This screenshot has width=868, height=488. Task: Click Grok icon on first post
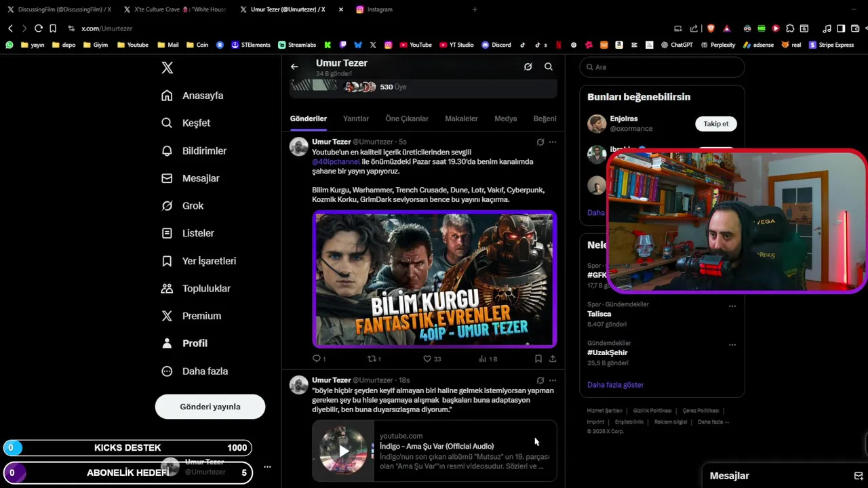(540, 142)
